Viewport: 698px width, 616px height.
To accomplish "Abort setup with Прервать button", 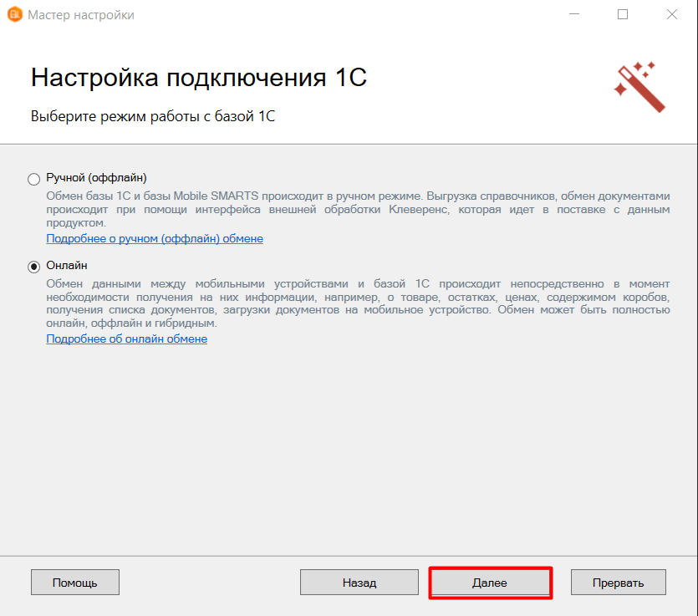I will click(x=619, y=583).
